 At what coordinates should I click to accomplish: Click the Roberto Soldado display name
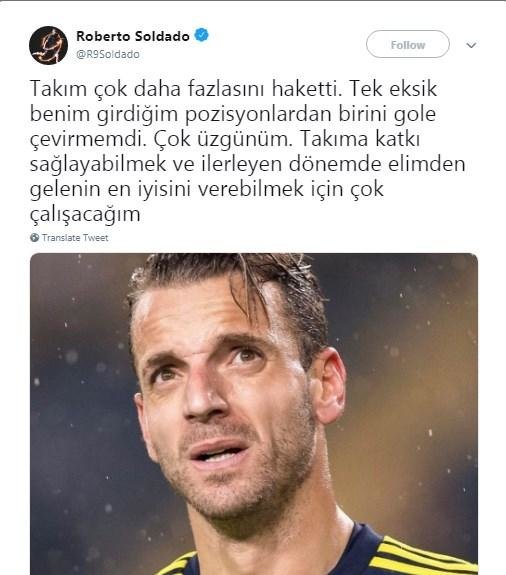click(x=133, y=36)
